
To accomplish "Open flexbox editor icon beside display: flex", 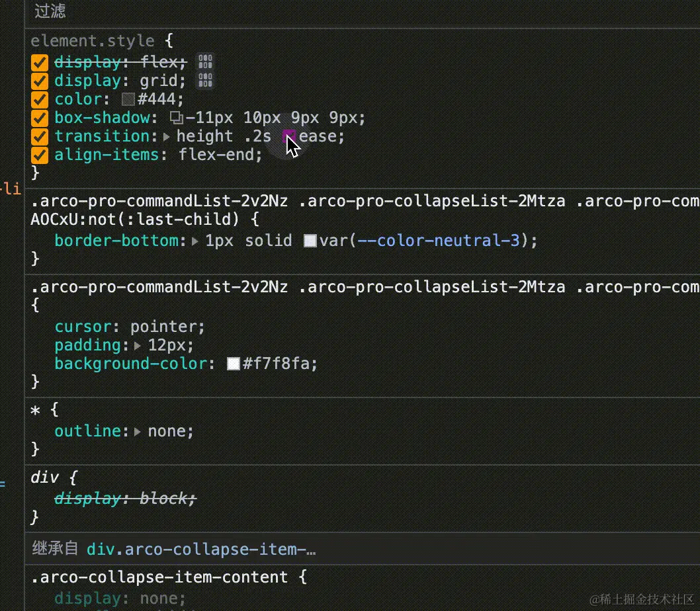I will point(205,62).
